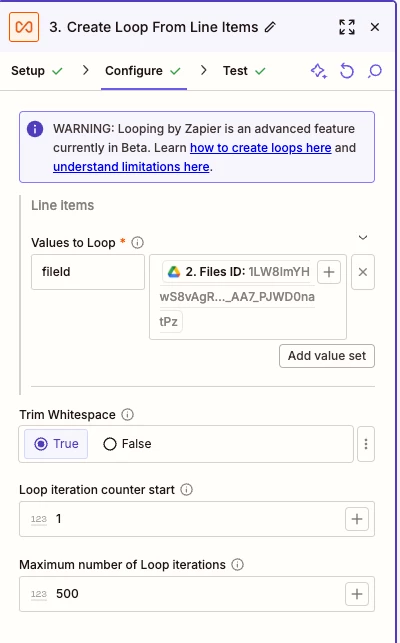Open the comment bubble icon
The height and width of the screenshot is (643, 400).
tap(375, 71)
